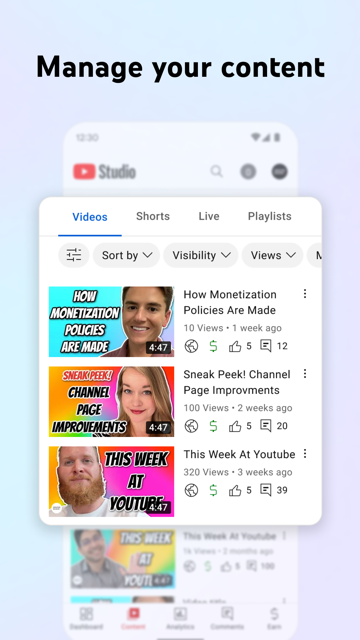Switch to the Shorts tab
This screenshot has height=640, width=360.
coord(153,216)
